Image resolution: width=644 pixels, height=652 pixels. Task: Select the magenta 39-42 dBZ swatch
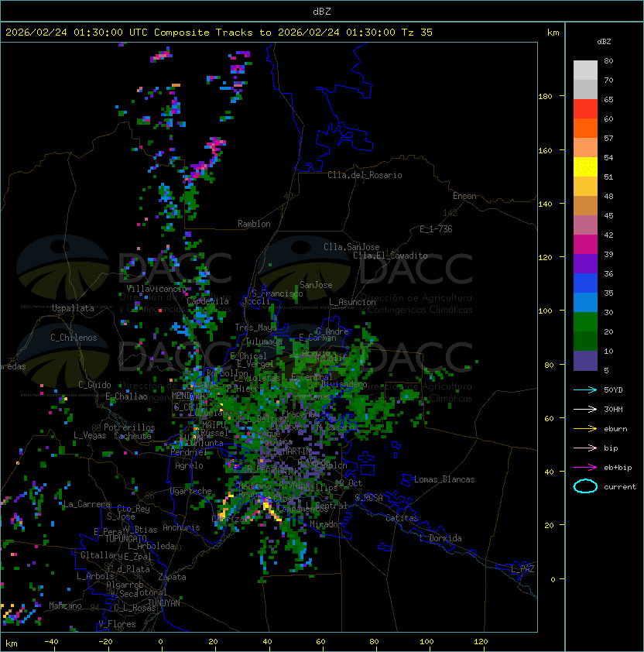[585, 245]
